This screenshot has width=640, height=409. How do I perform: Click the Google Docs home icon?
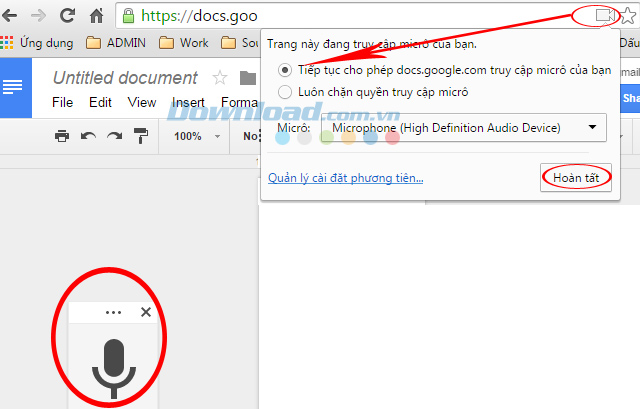click(x=16, y=88)
